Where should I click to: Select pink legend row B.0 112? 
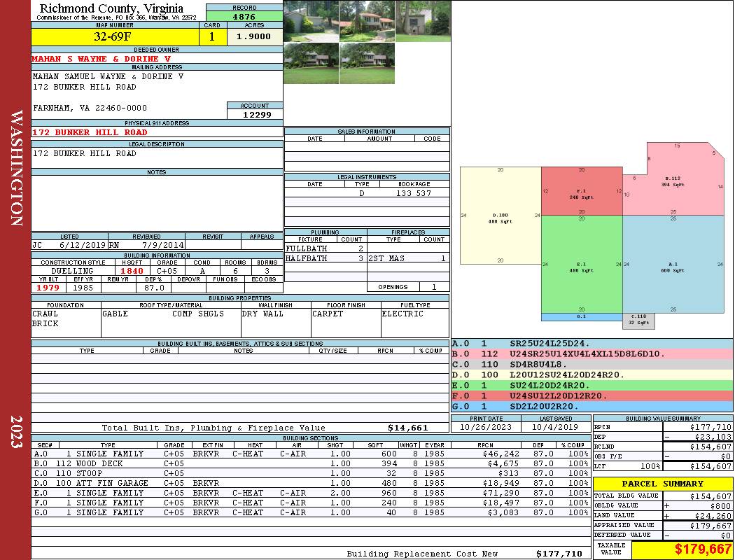pos(592,353)
